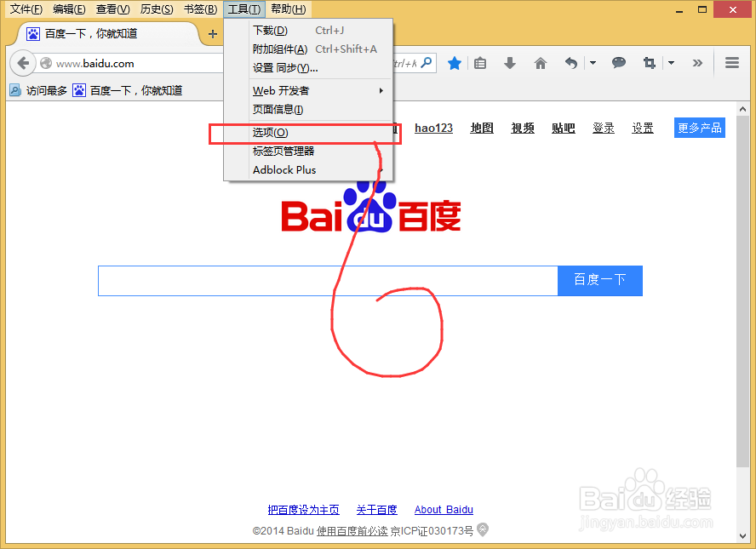Click the vertical scrollbar thumb

[742, 291]
